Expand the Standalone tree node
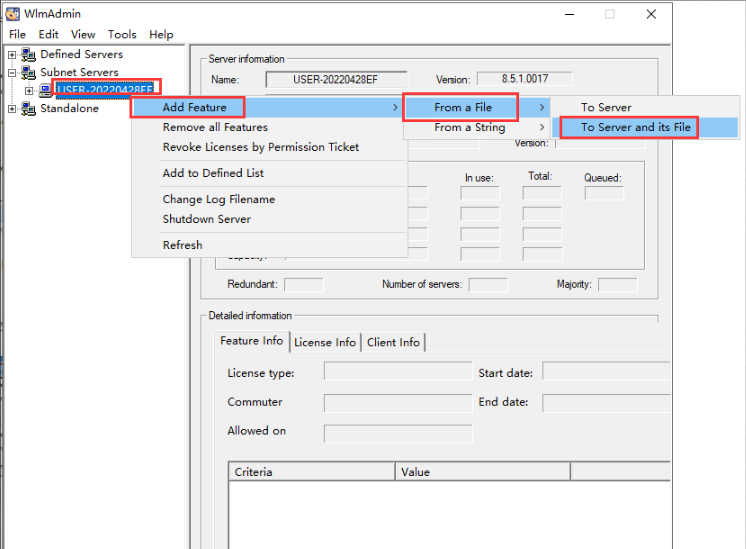Screen dimensions: 746x549 tap(12, 109)
